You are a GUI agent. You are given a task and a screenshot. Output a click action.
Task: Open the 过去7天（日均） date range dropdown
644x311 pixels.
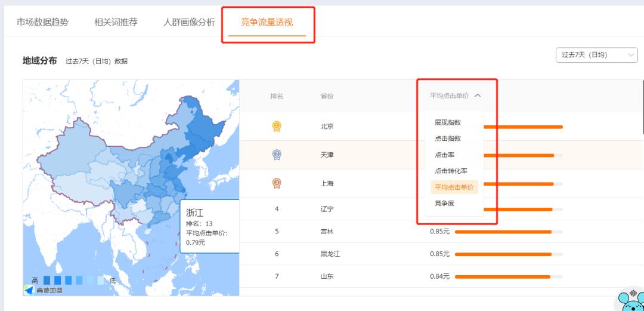[x=596, y=55]
